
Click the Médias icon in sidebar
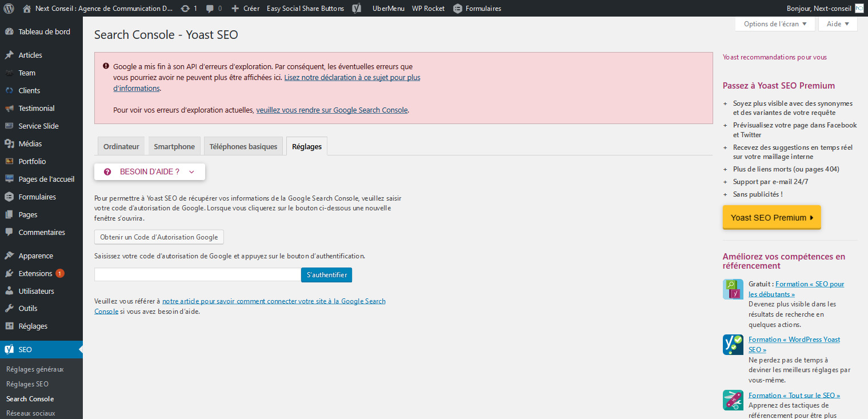point(9,143)
